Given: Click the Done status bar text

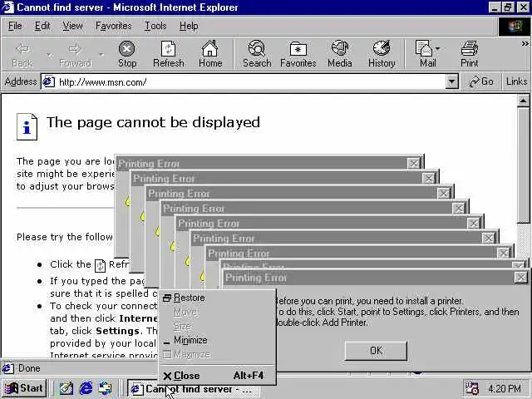Looking at the screenshot, I should click(x=29, y=368).
